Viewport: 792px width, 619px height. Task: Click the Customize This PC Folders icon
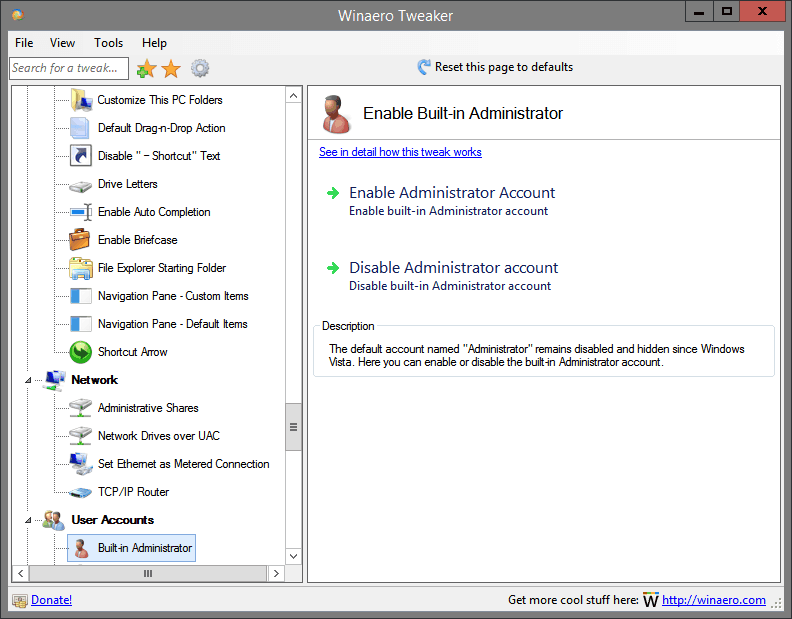pos(81,100)
